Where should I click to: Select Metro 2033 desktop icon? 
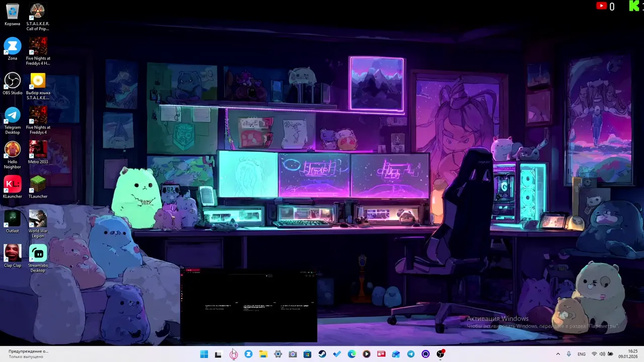38,152
